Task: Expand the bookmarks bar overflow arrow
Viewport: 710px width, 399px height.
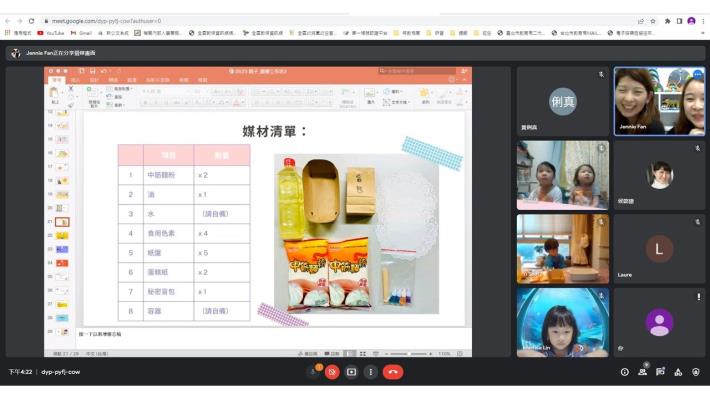Action: tap(702, 33)
